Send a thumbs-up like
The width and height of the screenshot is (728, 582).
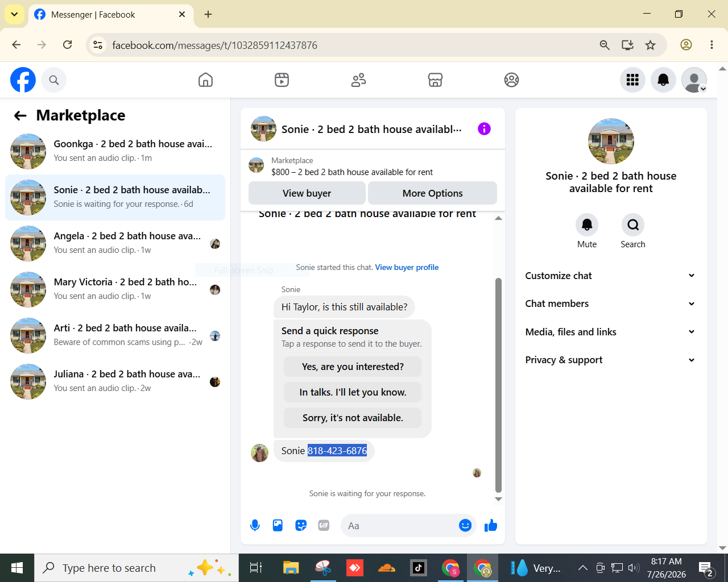point(491,526)
